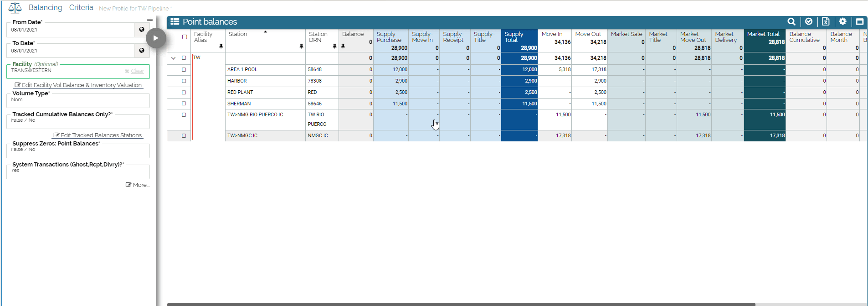Click the circled checkmark icon in header
This screenshot has height=306, width=868.
pyautogui.click(x=809, y=22)
